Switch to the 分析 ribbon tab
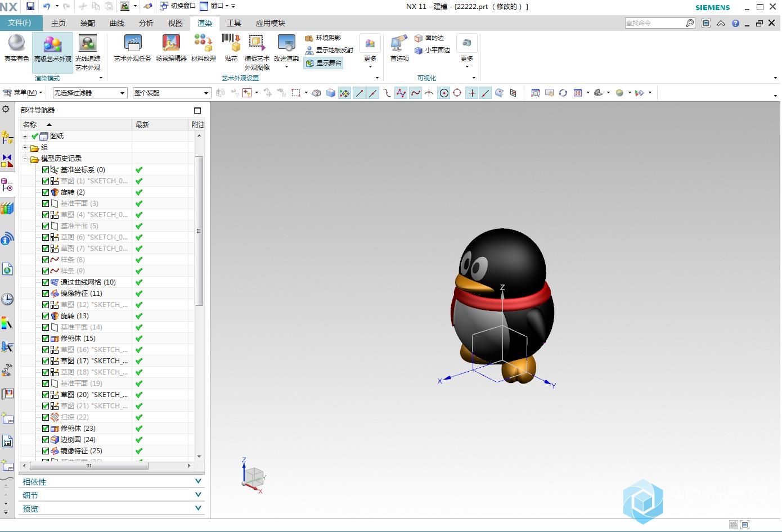The height and width of the screenshot is (532, 782). coord(146,23)
